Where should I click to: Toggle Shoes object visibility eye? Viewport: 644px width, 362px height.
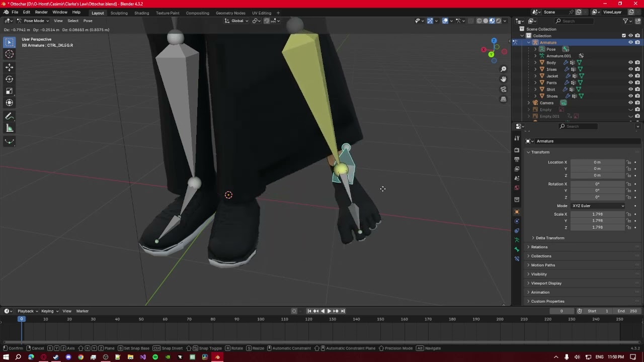click(x=630, y=96)
